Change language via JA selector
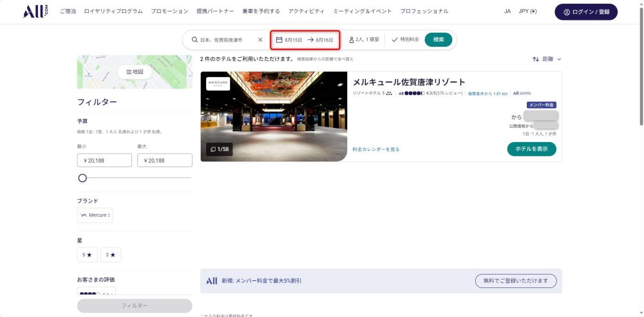Image resolution: width=644 pixels, height=317 pixels. tap(507, 12)
